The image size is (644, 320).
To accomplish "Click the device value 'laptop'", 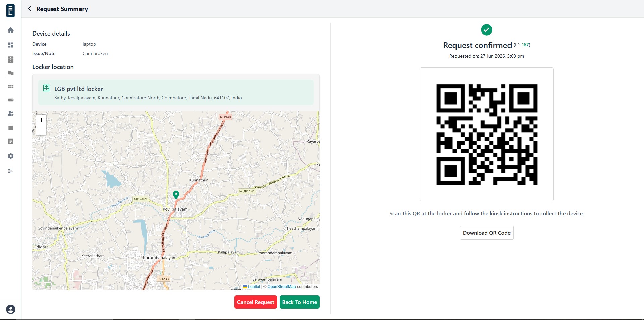I will [89, 44].
